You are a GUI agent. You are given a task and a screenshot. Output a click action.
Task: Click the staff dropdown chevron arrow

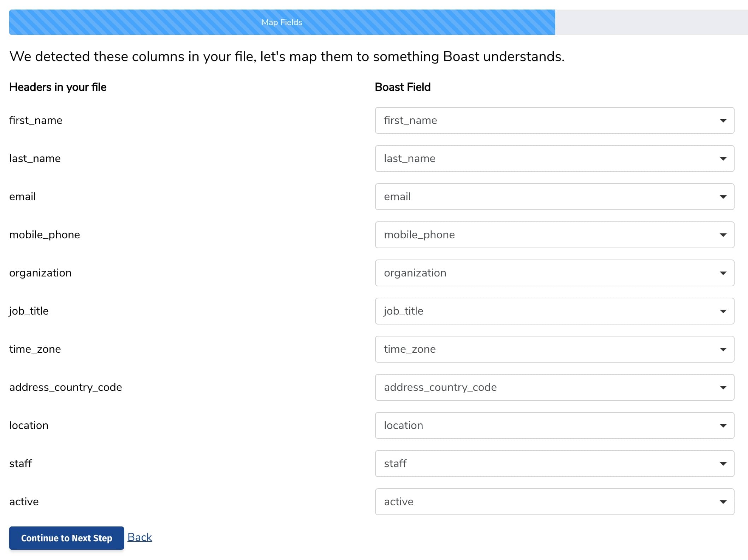click(x=723, y=464)
